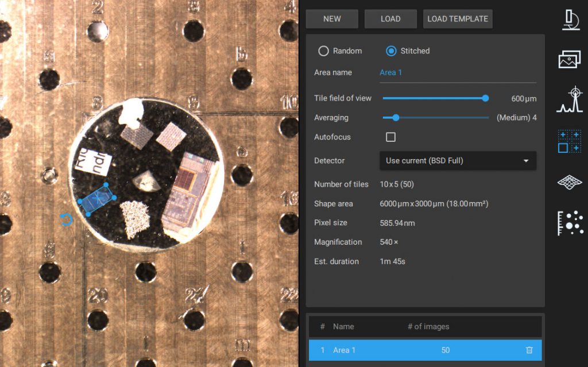This screenshot has width=588, height=367.
Task: Enable the Autofocus checkbox
Action: point(390,137)
